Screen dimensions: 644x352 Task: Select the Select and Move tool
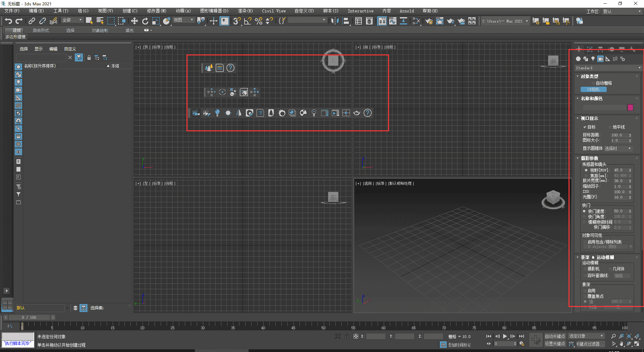point(134,21)
